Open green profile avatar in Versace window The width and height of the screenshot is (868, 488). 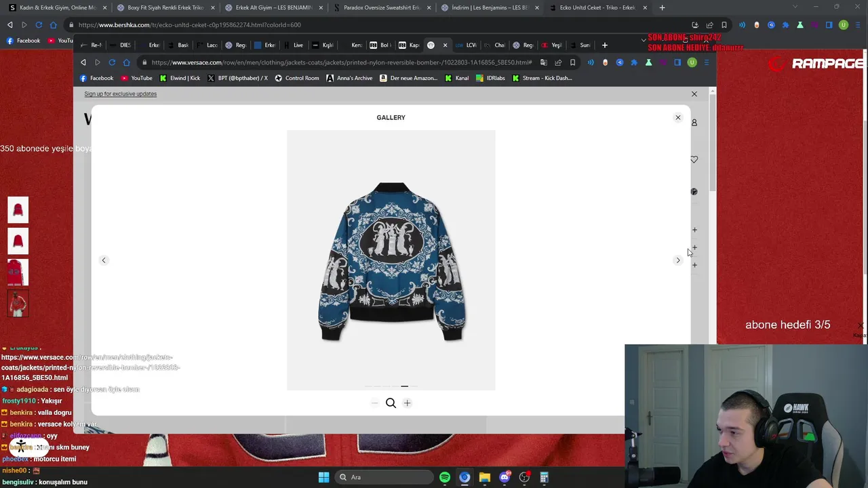[x=692, y=62]
